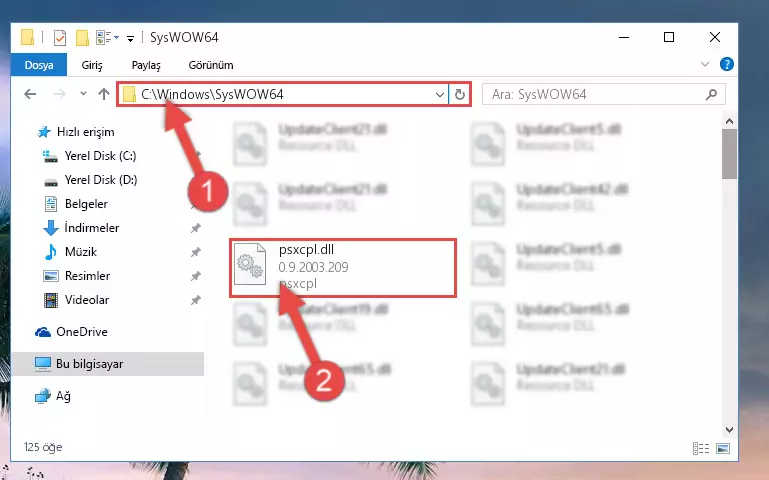Open İndirmeler in sidebar
Screen dimensions: 769x480
click(x=92, y=228)
